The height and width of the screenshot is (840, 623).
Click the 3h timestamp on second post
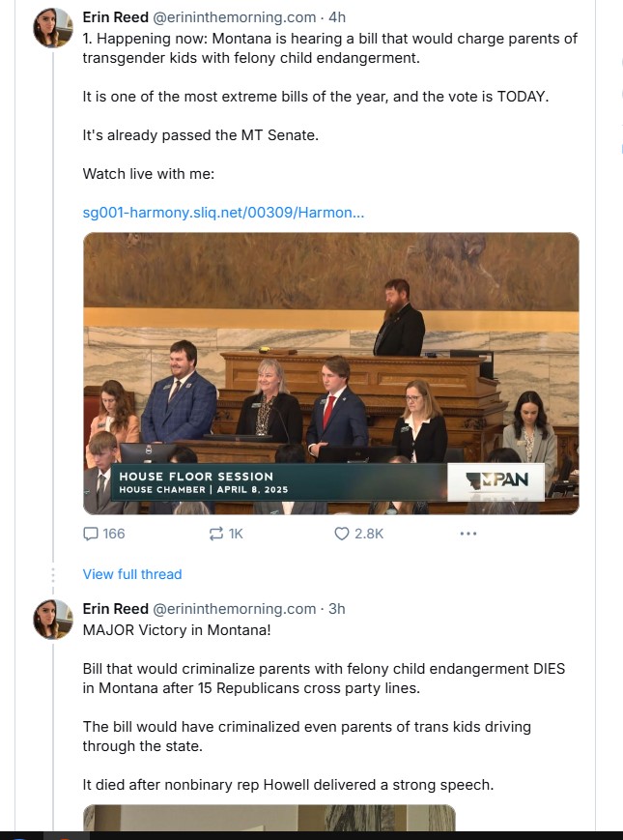tap(337, 609)
